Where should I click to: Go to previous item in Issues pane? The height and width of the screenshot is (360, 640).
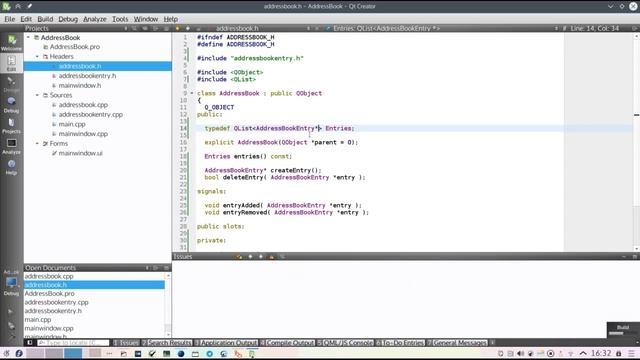tap(250, 256)
